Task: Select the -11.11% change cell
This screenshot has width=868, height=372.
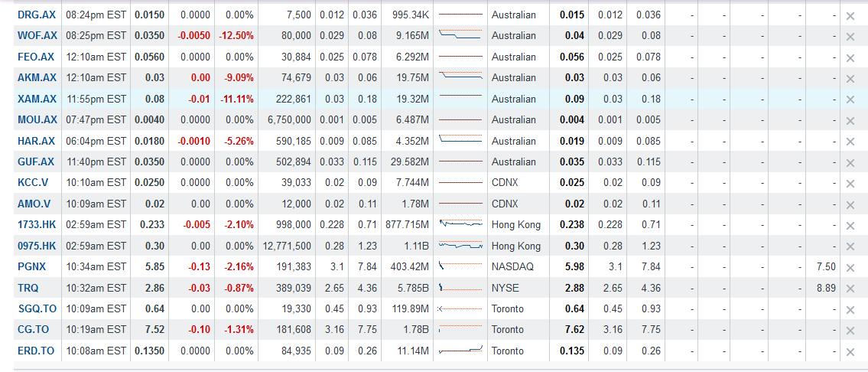Action: click(236, 99)
